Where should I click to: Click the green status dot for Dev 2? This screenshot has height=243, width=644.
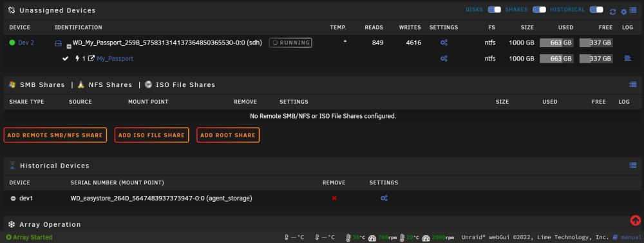12,43
